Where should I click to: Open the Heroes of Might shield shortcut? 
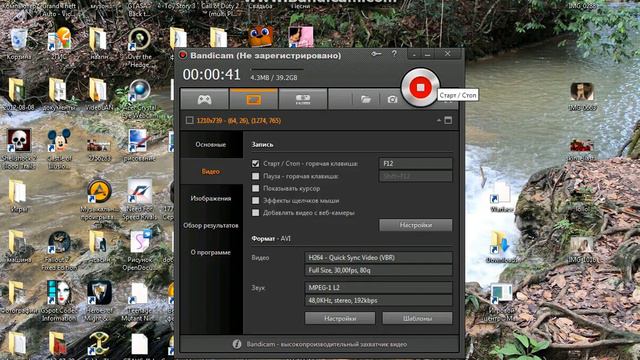[98, 301]
